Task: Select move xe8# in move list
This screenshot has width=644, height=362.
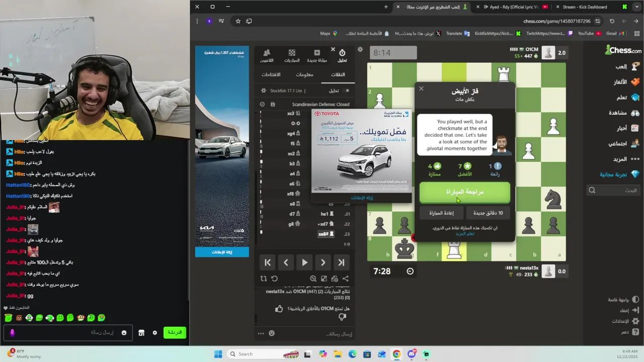Action: (x=325, y=234)
